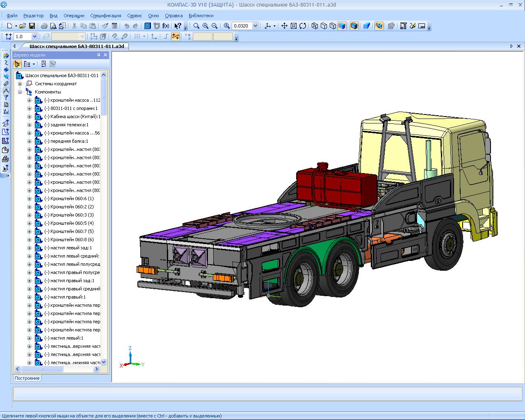Open the Операции menu
Screen dimensions: 525x420
pyautogui.click(x=74, y=16)
